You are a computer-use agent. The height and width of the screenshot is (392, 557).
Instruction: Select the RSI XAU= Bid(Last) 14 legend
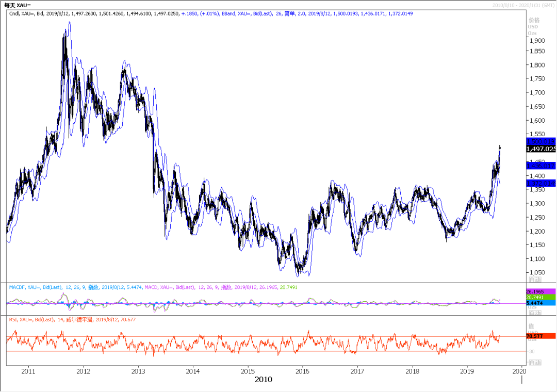pos(73,319)
